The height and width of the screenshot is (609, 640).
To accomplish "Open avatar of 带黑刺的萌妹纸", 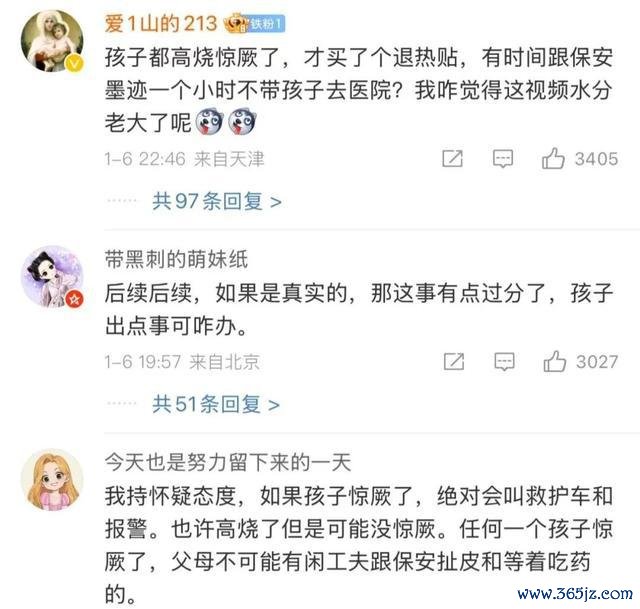I will (52, 277).
